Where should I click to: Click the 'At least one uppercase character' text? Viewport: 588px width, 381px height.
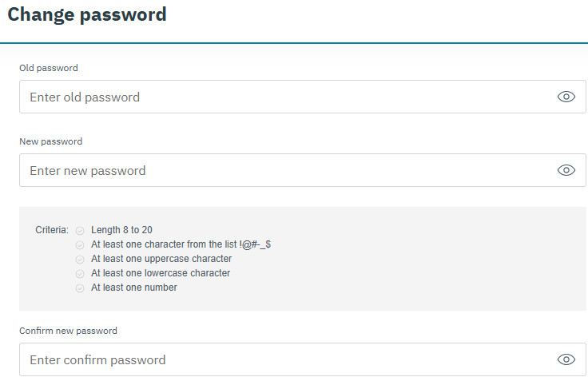click(x=161, y=259)
